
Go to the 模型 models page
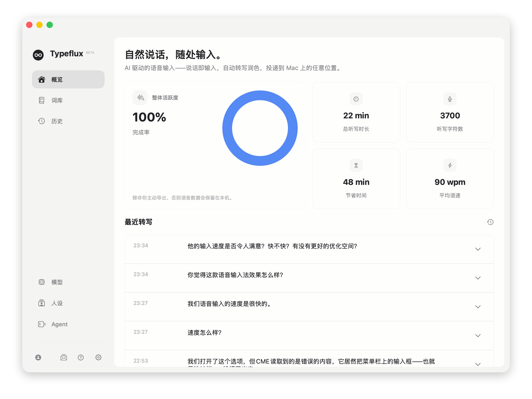click(x=57, y=282)
